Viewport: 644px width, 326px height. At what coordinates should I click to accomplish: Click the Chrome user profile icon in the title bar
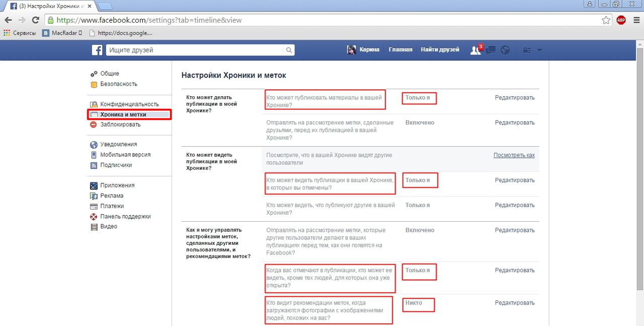click(x=589, y=4)
